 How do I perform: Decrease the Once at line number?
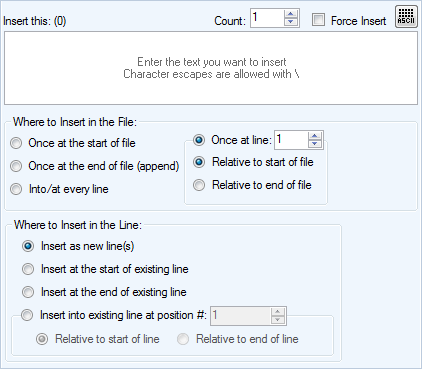click(315, 144)
